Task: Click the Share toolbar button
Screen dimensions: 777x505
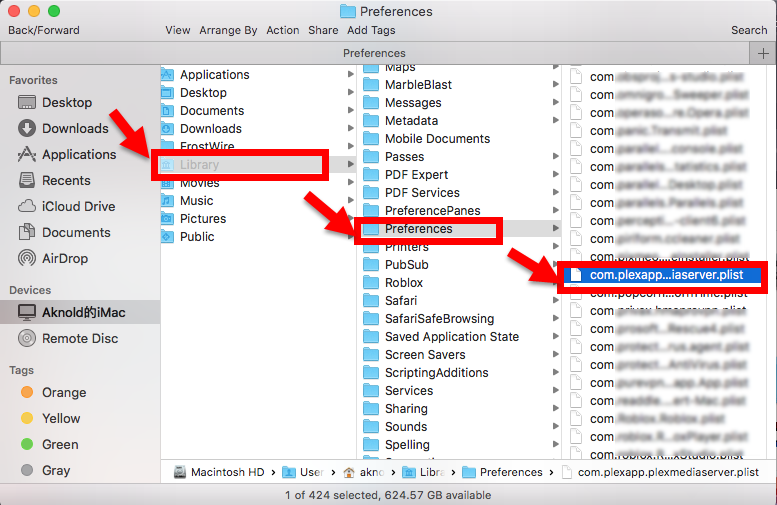Action: click(323, 30)
